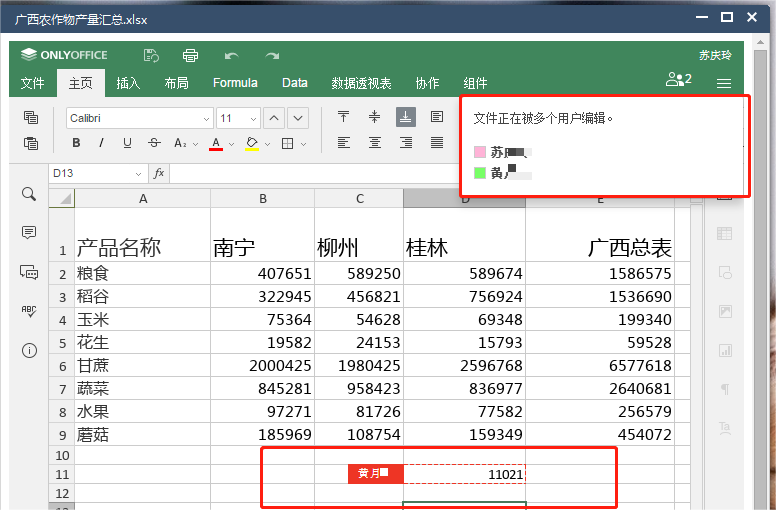
Task: Align text to bottom
Action: click(x=405, y=117)
